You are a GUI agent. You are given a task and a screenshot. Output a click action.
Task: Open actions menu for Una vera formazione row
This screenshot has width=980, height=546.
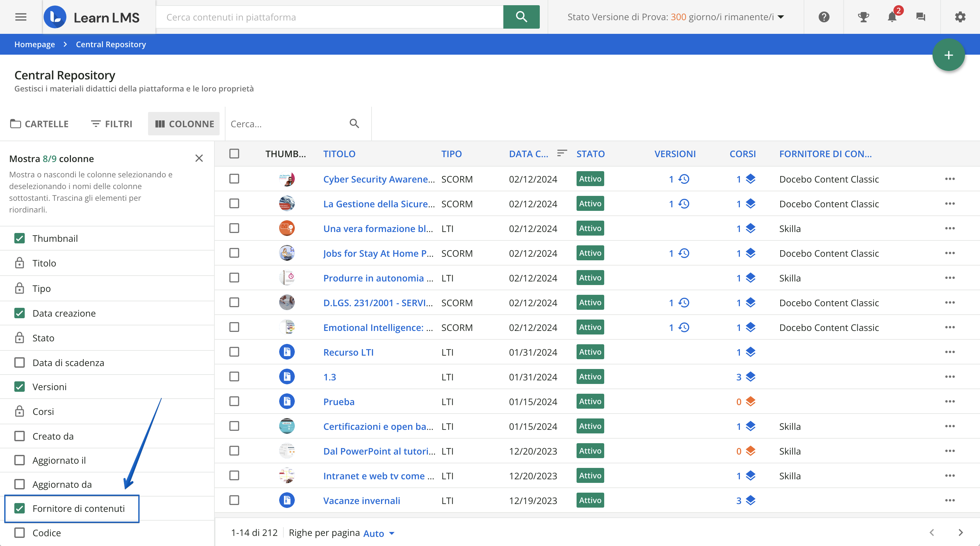(950, 228)
